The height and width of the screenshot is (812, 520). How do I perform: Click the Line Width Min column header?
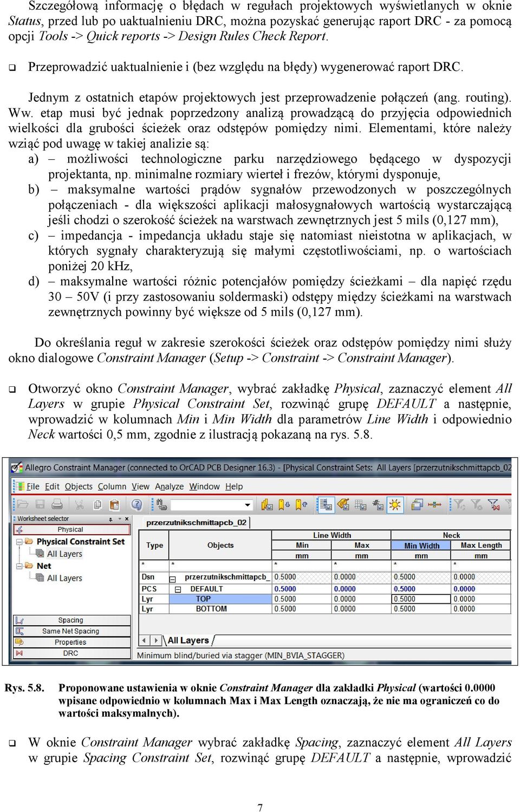tap(302, 545)
